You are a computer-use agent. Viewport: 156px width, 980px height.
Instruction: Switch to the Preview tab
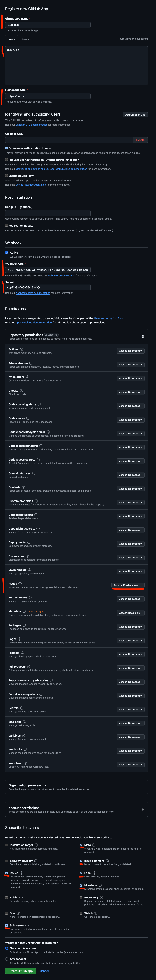(27, 39)
